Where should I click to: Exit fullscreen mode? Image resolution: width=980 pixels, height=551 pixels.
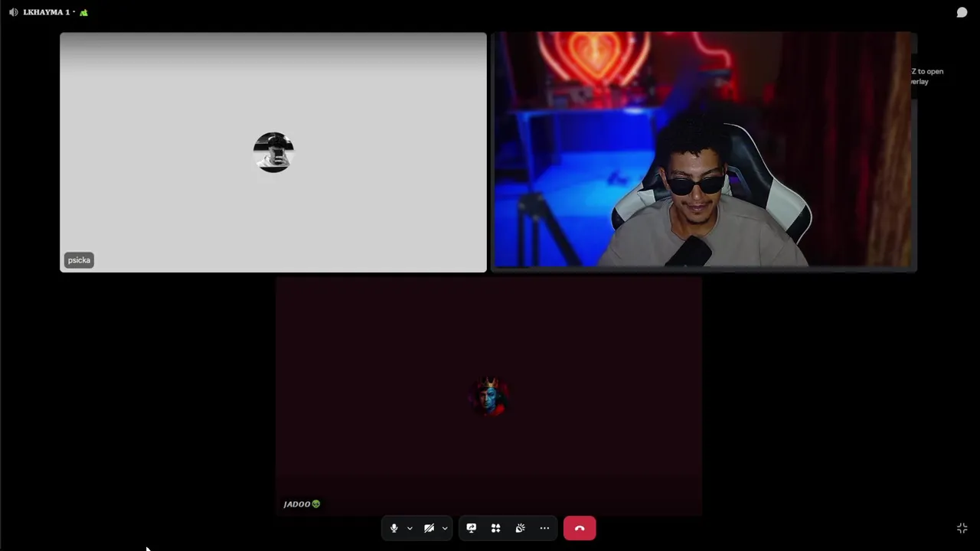(962, 528)
